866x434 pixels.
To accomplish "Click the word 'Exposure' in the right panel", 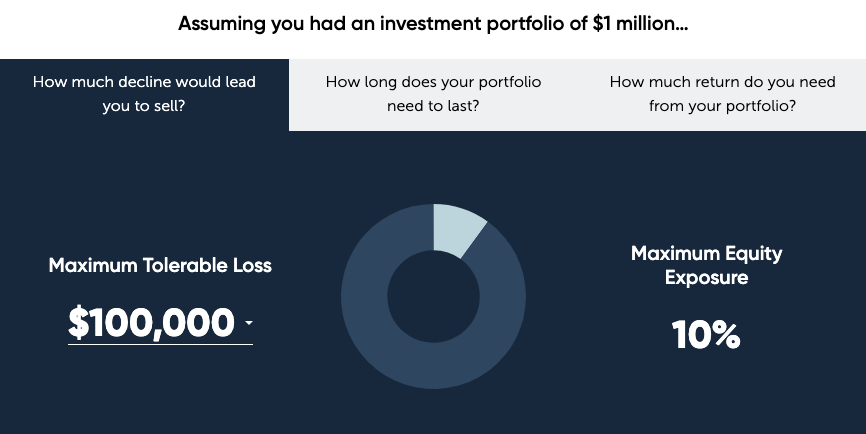I will click(706, 278).
